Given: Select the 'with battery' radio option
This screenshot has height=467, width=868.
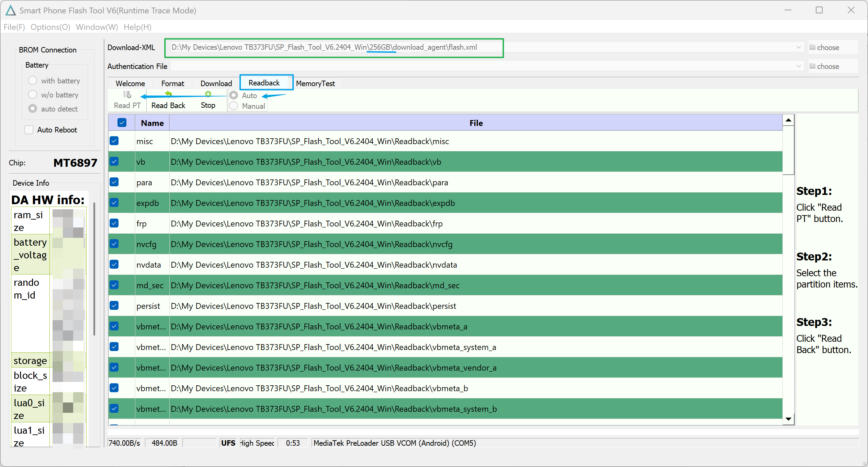Looking at the screenshot, I should click(33, 81).
